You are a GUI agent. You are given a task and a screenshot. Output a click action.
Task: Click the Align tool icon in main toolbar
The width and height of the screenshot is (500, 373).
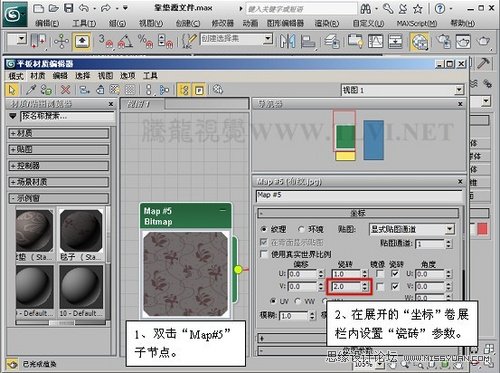[x=308, y=41]
